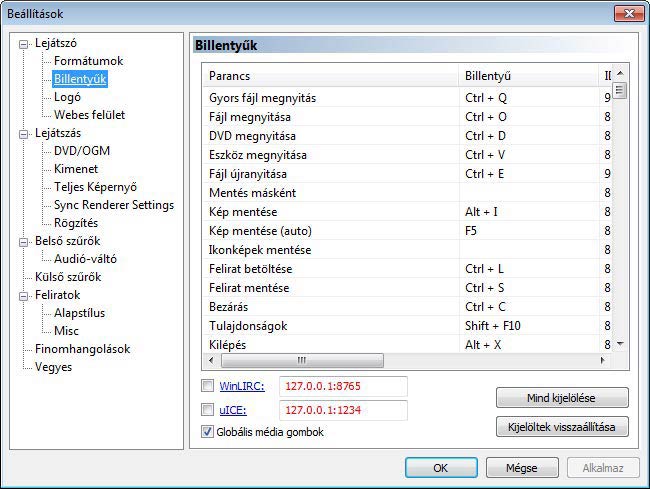Enable the uICE checkbox
The image size is (650, 489).
click(207, 410)
